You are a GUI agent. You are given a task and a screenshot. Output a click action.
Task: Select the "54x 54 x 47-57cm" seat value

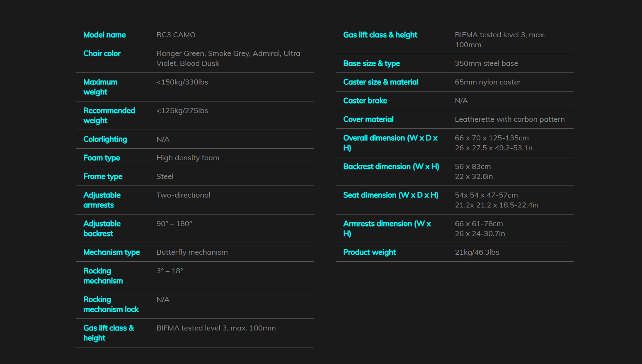(x=486, y=195)
